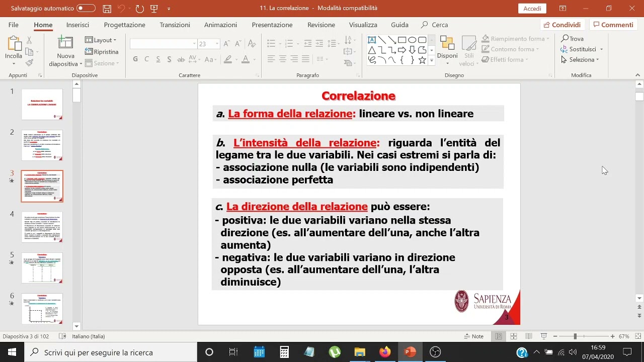Click the format painter brush icon

(29, 63)
